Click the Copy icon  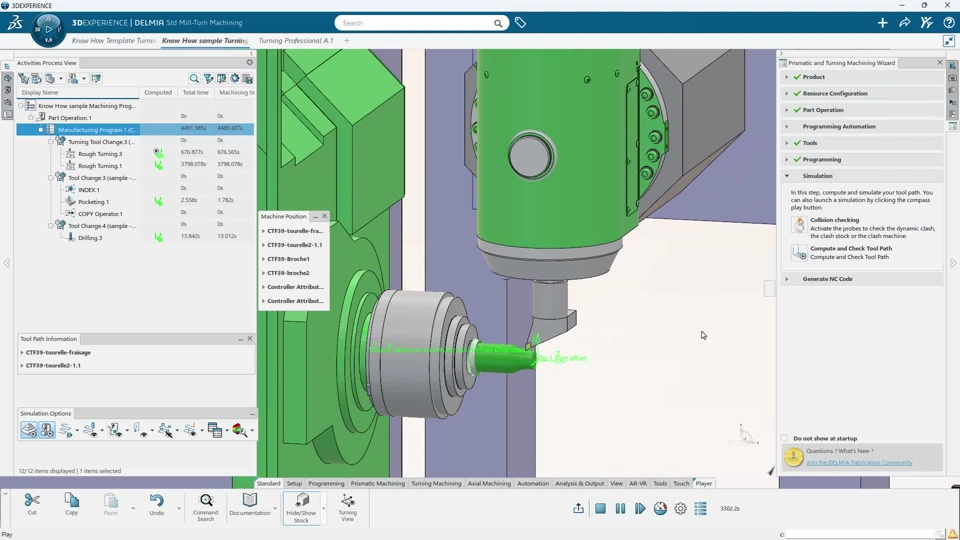pyautogui.click(x=72, y=501)
